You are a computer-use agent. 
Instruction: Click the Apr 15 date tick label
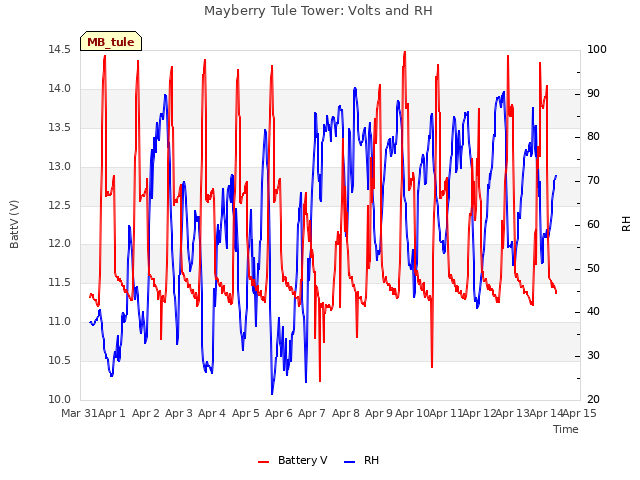click(x=580, y=413)
